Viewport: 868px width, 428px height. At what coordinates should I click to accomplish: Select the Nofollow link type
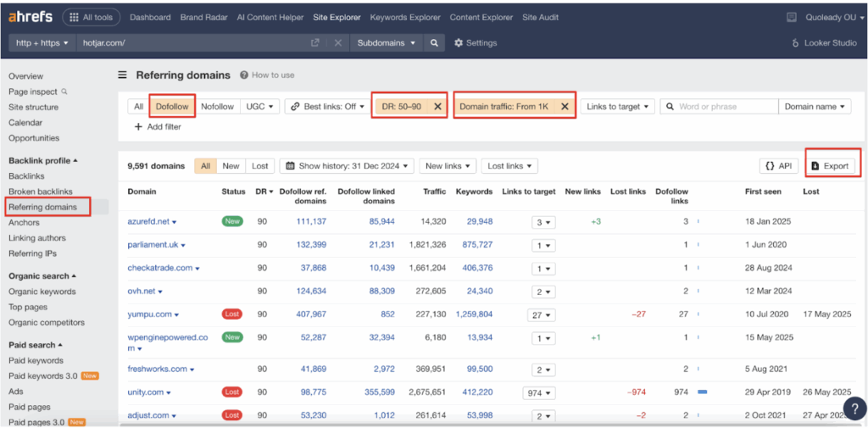click(217, 106)
